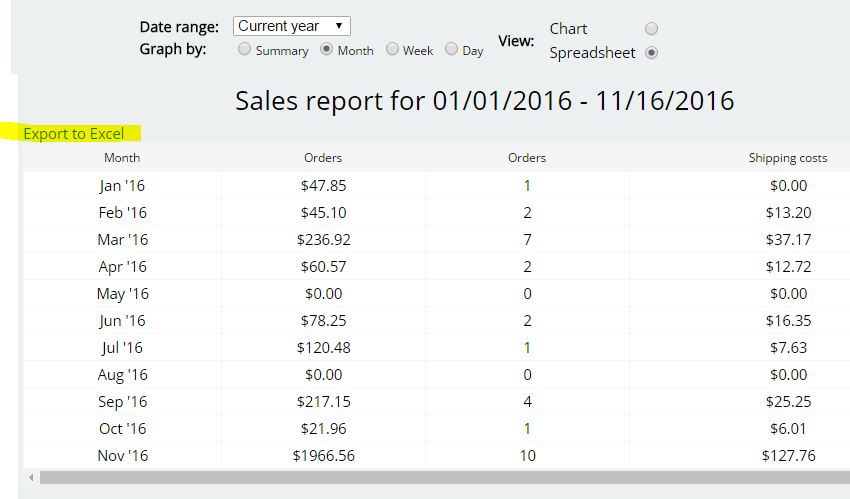Click the $1966.56 orders amount cell

coord(324,456)
